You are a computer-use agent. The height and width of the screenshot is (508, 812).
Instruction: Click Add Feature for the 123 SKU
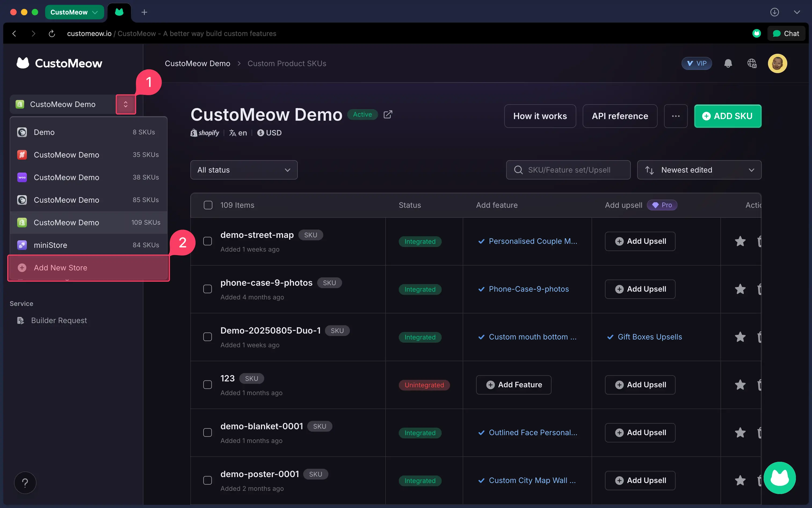[x=513, y=385]
